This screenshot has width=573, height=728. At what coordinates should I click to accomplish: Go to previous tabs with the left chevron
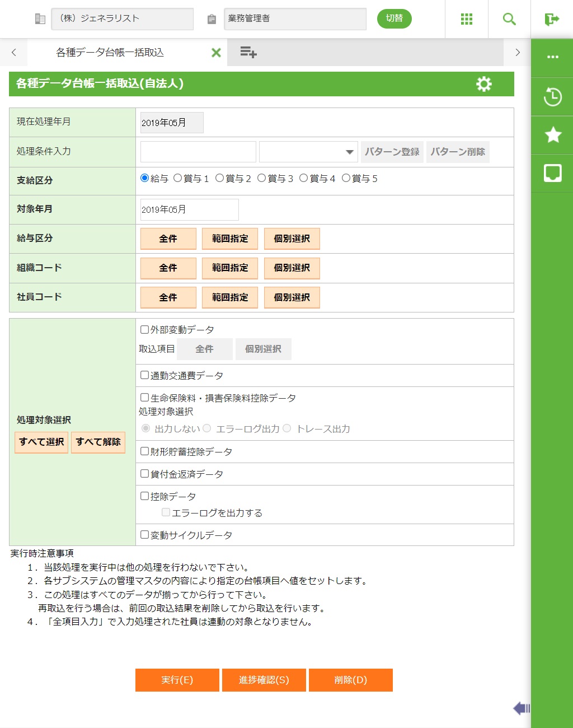pos(14,53)
